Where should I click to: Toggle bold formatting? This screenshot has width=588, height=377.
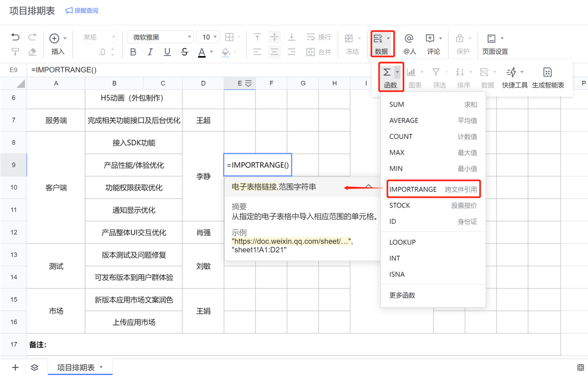pos(133,52)
